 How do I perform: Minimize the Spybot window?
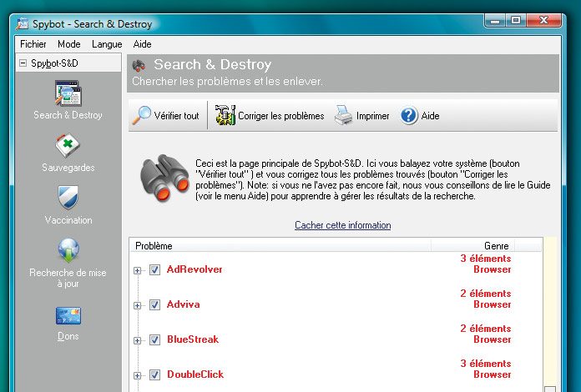[495, 21]
